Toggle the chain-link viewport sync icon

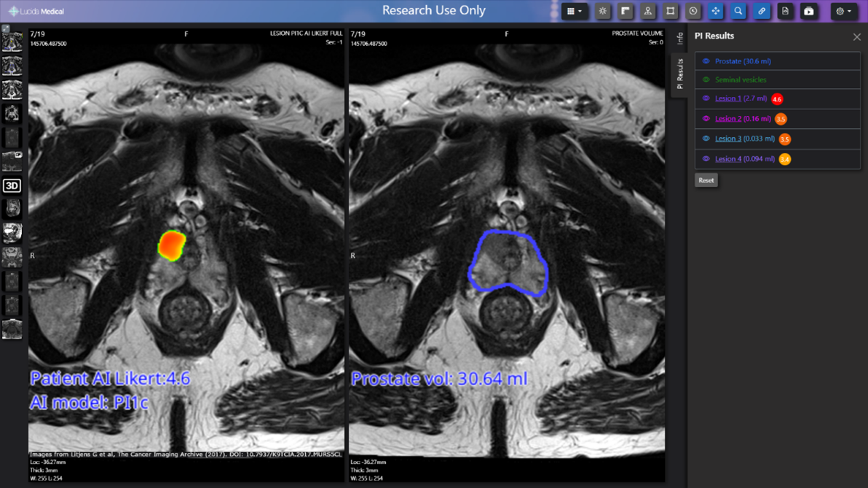pos(762,12)
